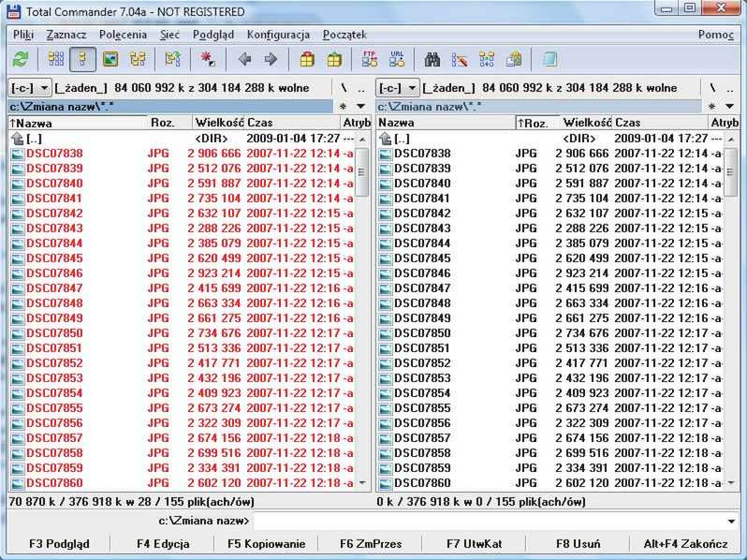Launch Multi-Rename tool icon
This screenshot has height=560, width=747.
460,60
